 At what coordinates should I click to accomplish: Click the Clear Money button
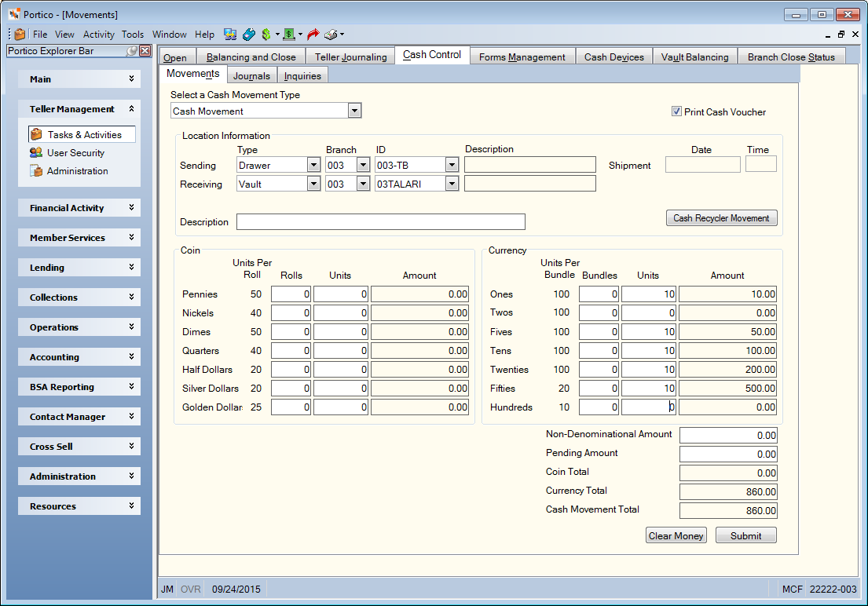coord(676,535)
